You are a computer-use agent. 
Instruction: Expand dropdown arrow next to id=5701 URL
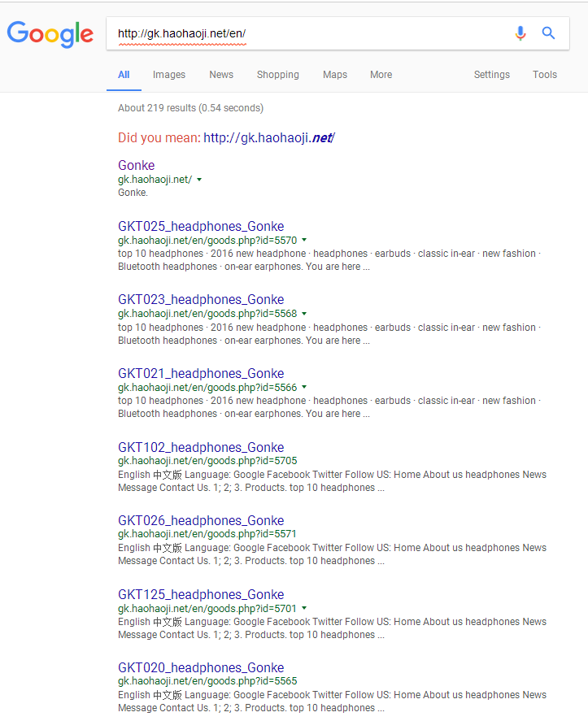click(304, 608)
